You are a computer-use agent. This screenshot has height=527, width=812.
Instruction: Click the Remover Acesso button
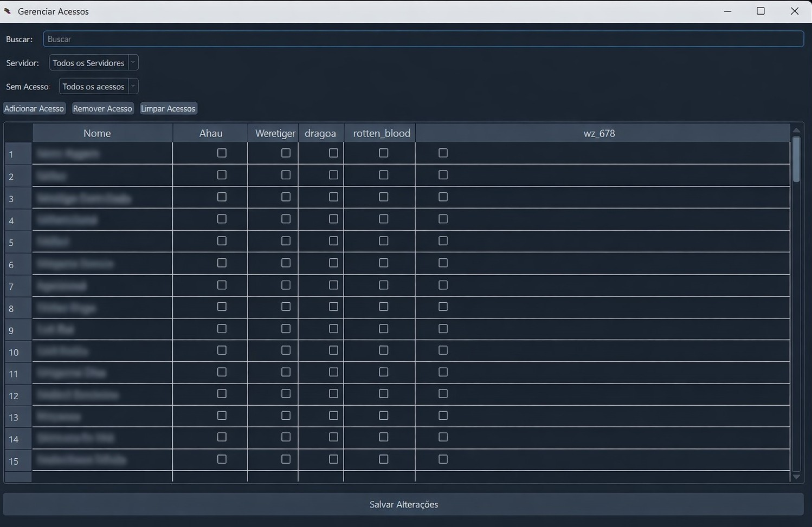pyautogui.click(x=102, y=109)
